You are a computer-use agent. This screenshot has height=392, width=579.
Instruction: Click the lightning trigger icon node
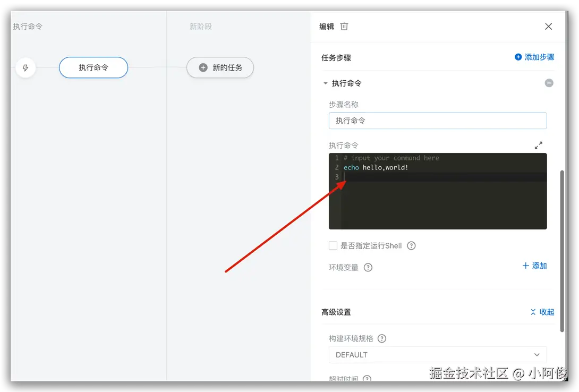[x=25, y=68]
